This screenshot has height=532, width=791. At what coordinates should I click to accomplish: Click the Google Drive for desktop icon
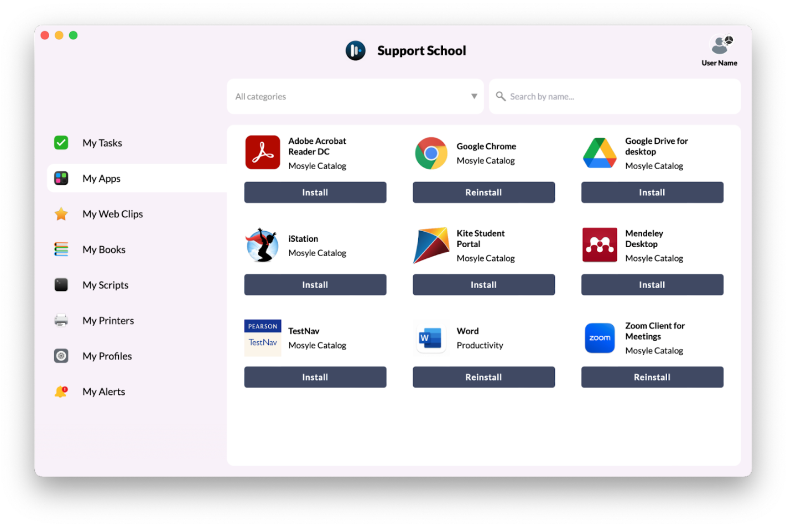[600, 153]
